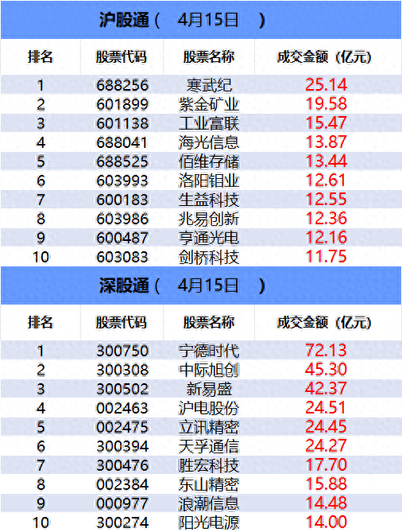402x532 pixels.
Task: Select 兆易创新 in the list
Action: [209, 219]
